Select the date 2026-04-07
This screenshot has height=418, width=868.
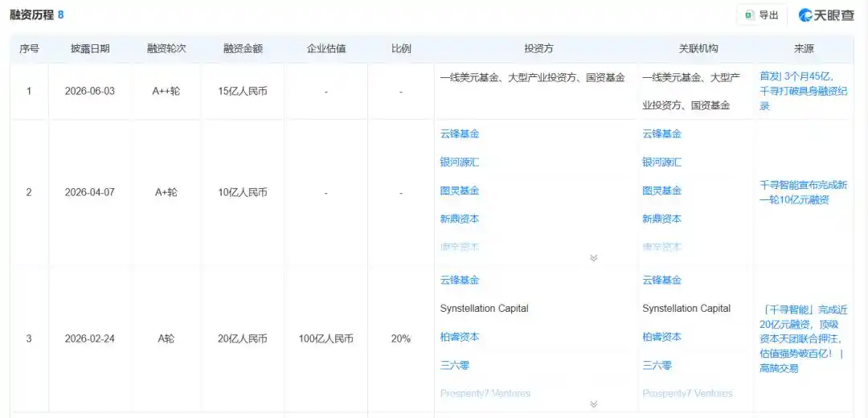tap(90, 193)
